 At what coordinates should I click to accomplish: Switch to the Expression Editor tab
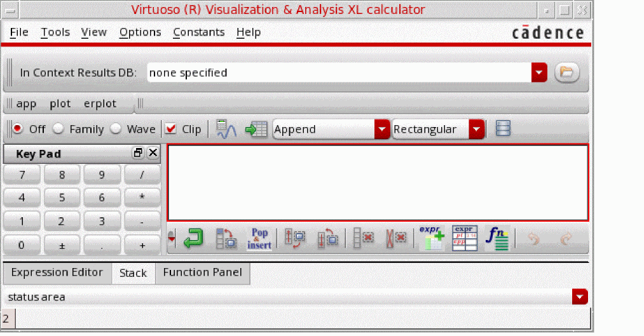tap(57, 272)
